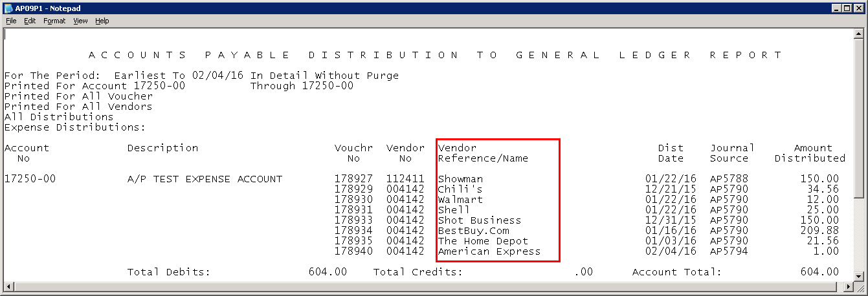Click journal source AP5788
The height and width of the screenshot is (296, 868).
(729, 179)
